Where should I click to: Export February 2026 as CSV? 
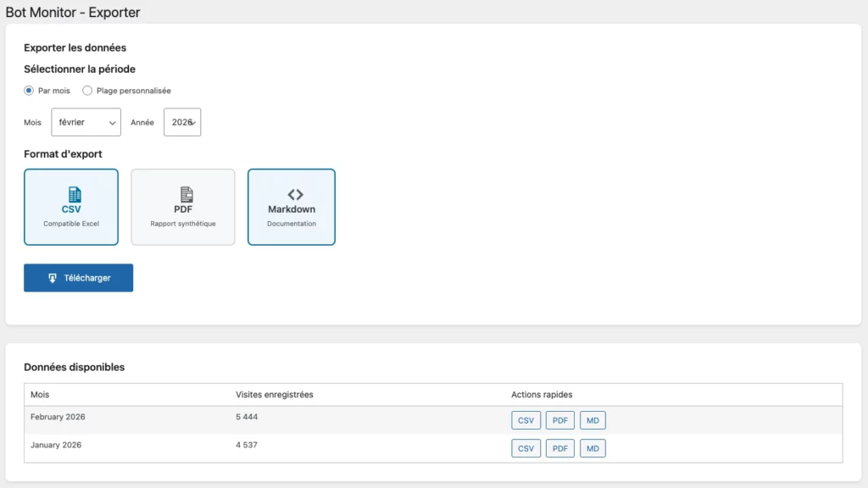pyautogui.click(x=526, y=420)
